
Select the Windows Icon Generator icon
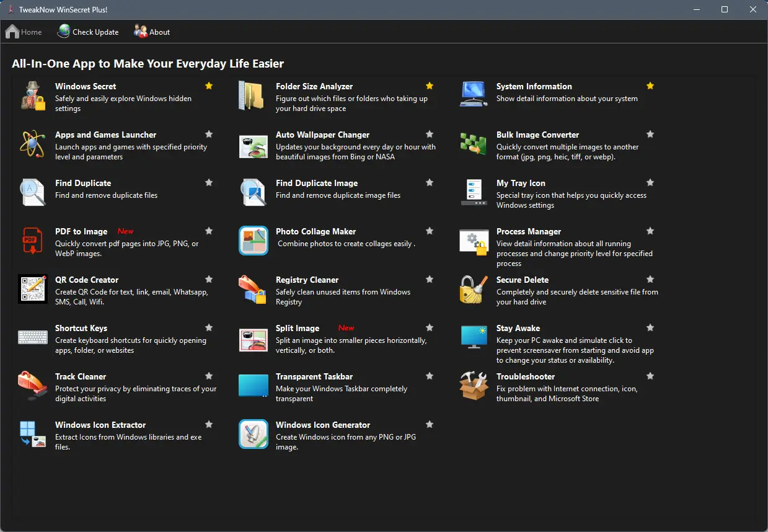coord(253,434)
